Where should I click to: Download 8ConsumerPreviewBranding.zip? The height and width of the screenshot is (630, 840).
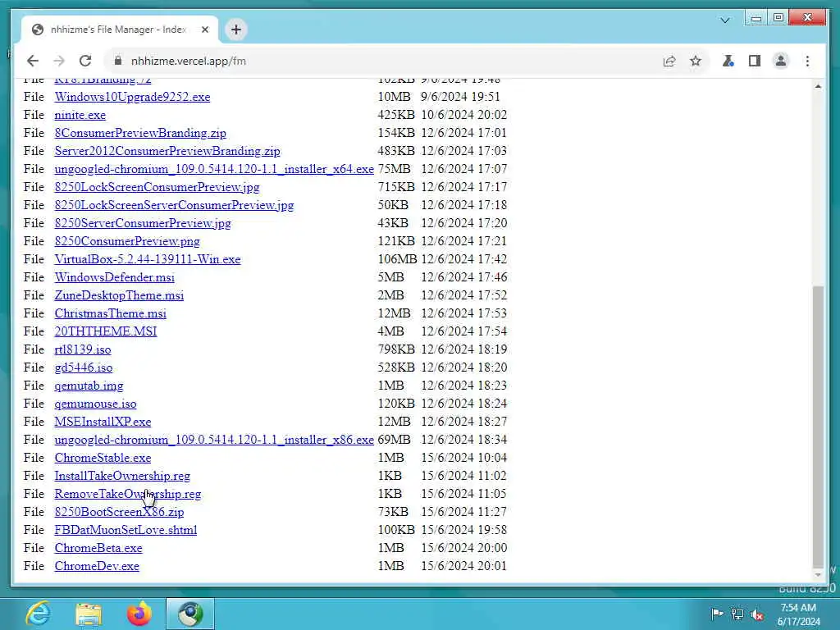140,133
